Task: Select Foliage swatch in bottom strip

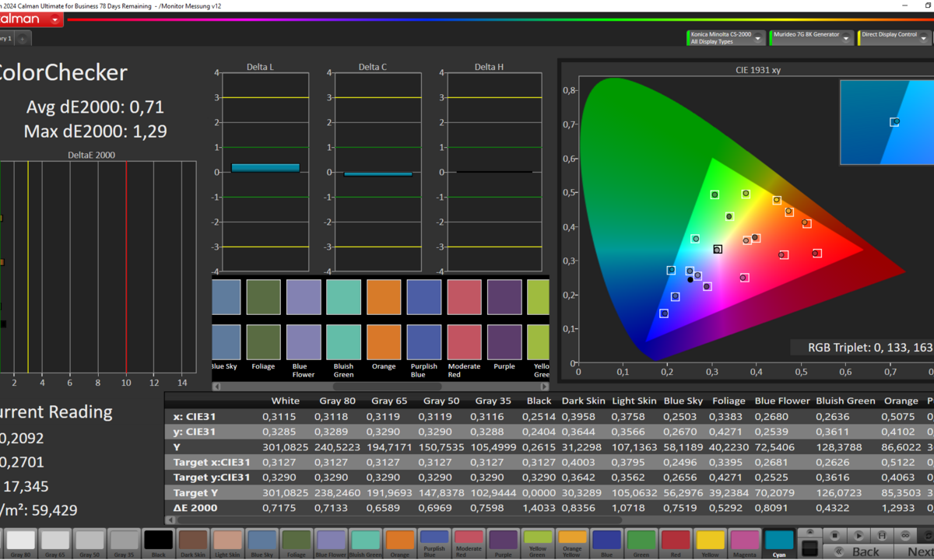Action: [x=296, y=544]
